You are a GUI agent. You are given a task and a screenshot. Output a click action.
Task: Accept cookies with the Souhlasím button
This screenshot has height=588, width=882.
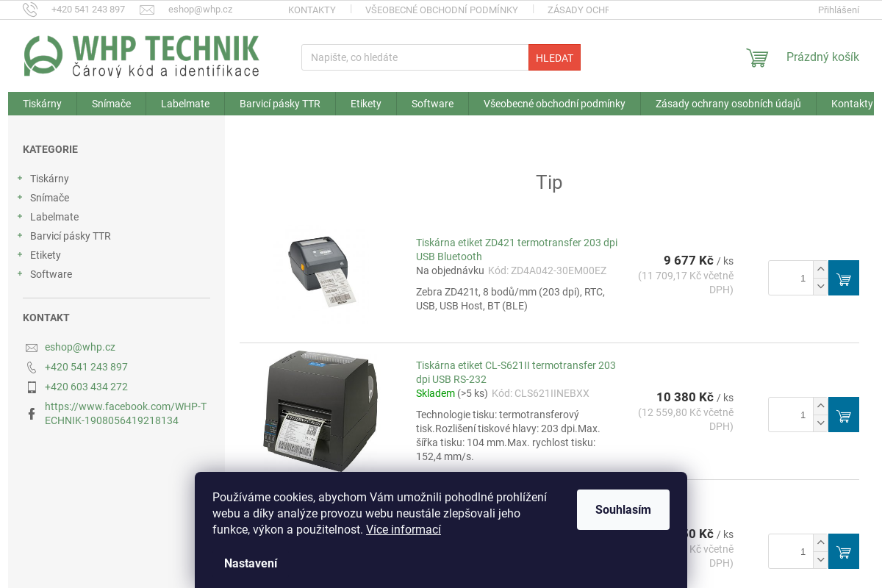coord(623,509)
